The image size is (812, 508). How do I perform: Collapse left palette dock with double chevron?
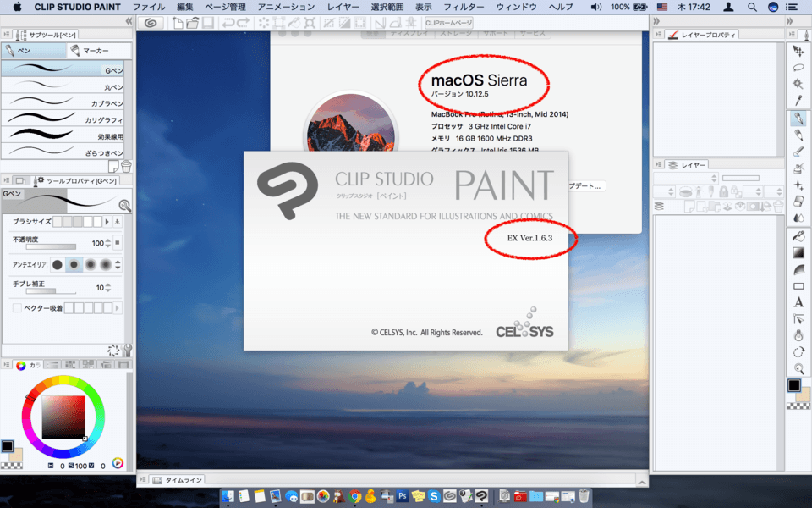tap(129, 21)
